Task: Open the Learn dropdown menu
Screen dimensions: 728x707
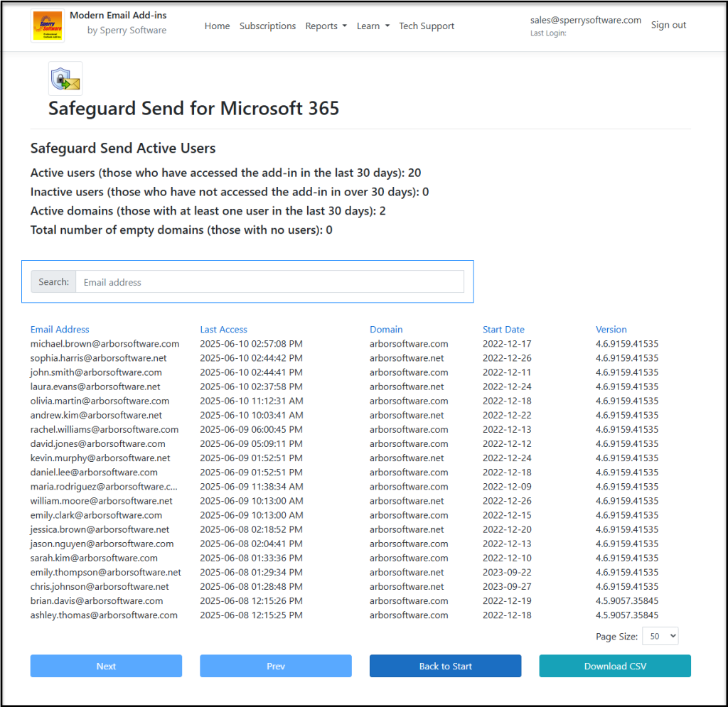Action: point(373,26)
